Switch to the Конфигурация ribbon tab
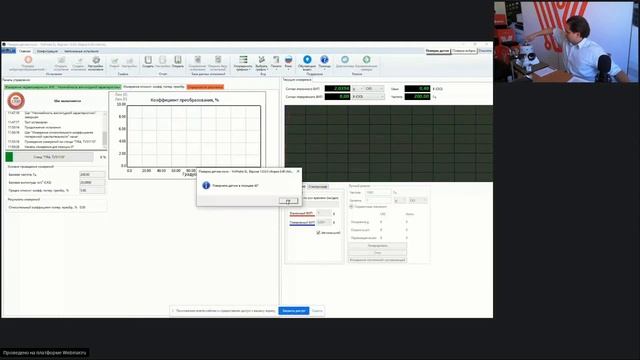Image resolution: width=640 pixels, height=360 pixels. [47, 51]
